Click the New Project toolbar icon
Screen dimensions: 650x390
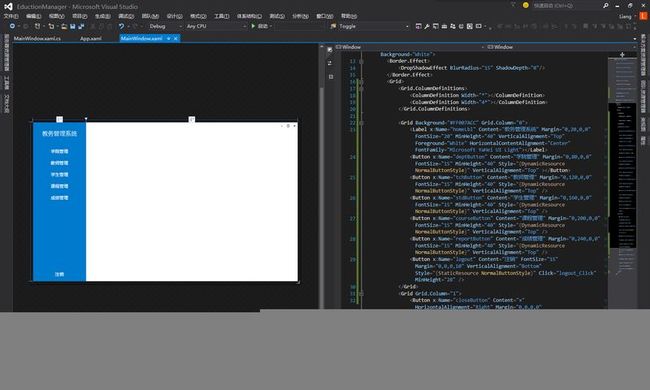(x=37, y=26)
